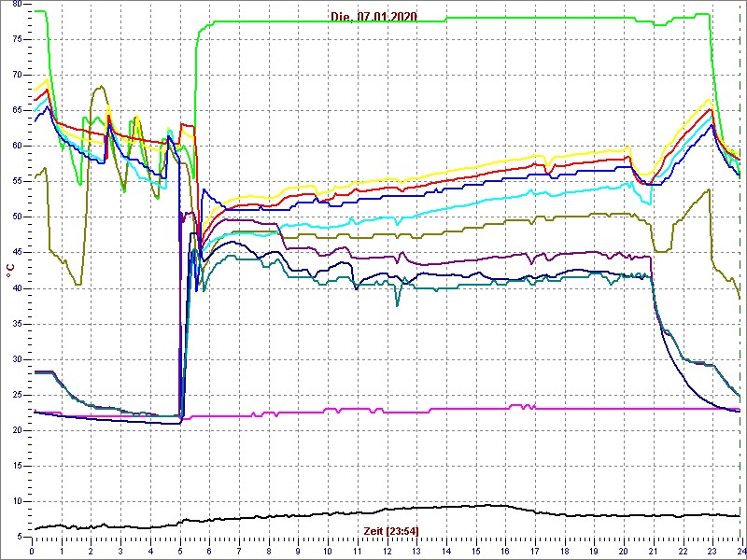Screen dimensions: 747x560
Task: Select the 21 hour mark on x-axis
Action: coord(653,551)
